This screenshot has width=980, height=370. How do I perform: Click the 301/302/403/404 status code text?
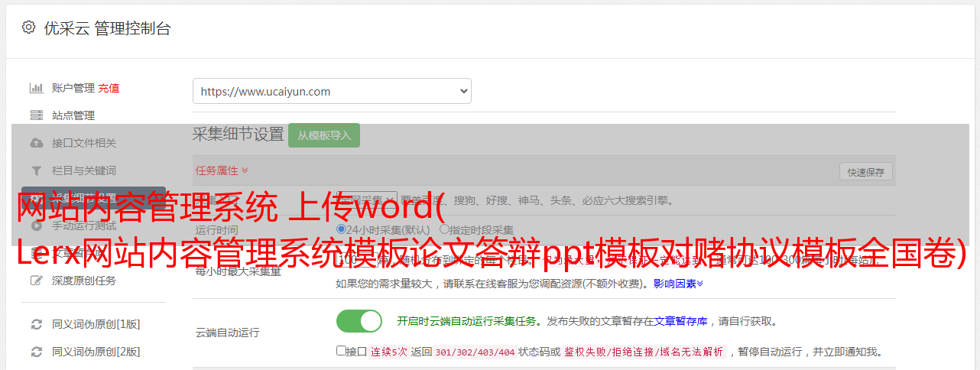pyautogui.click(x=475, y=352)
